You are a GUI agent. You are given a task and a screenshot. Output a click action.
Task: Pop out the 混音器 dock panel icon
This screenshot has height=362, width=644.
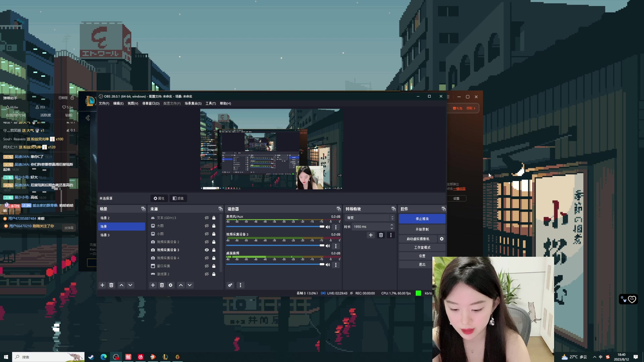click(339, 209)
